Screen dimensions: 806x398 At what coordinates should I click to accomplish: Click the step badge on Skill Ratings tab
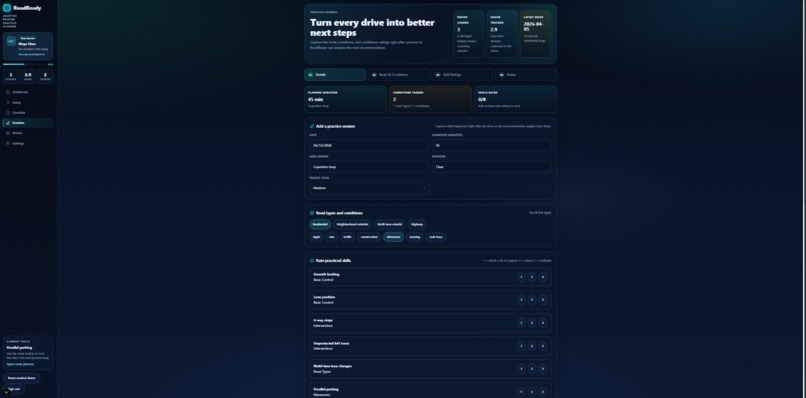pos(438,75)
